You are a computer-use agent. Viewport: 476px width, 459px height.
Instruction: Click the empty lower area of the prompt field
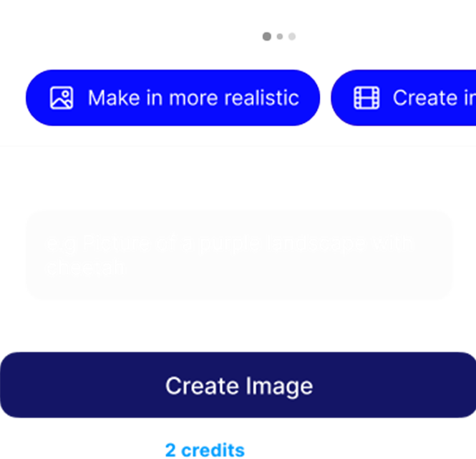239,287
